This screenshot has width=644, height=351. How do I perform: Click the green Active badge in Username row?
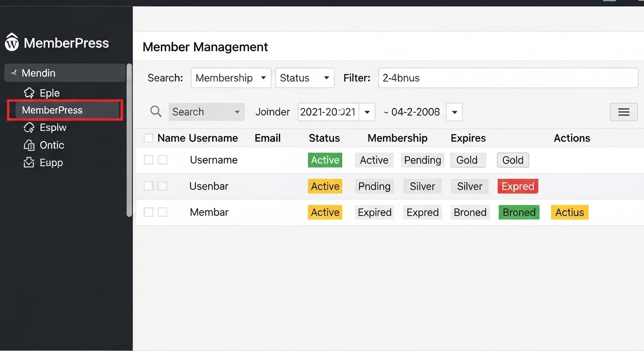(x=325, y=160)
